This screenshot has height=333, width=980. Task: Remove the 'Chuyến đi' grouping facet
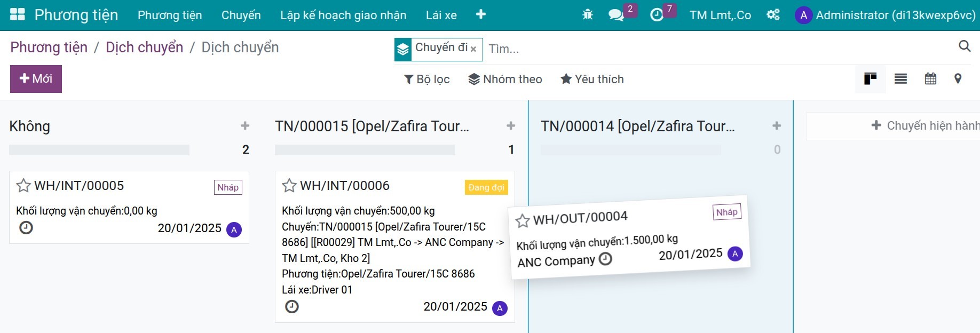click(473, 49)
